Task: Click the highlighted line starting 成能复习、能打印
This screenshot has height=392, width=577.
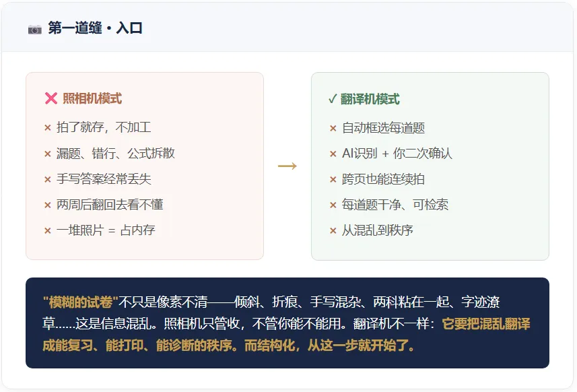Action: point(228,346)
